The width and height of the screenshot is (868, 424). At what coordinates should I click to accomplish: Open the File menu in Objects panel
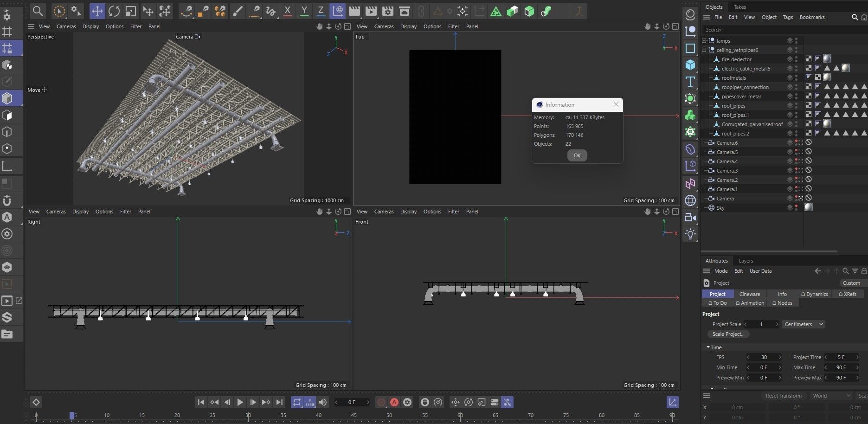tap(718, 17)
